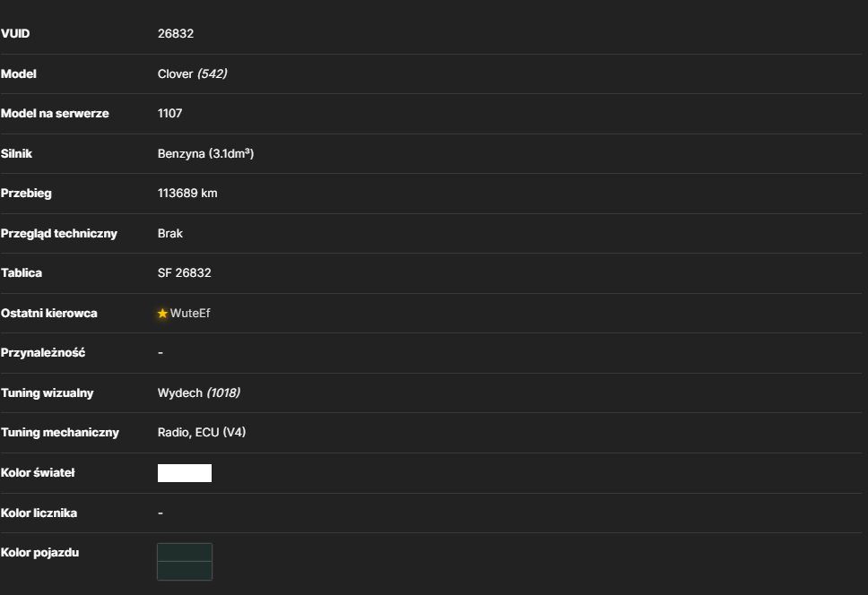The image size is (868, 595).
Task: Select the mileage value 113689 km
Action: [x=187, y=193]
